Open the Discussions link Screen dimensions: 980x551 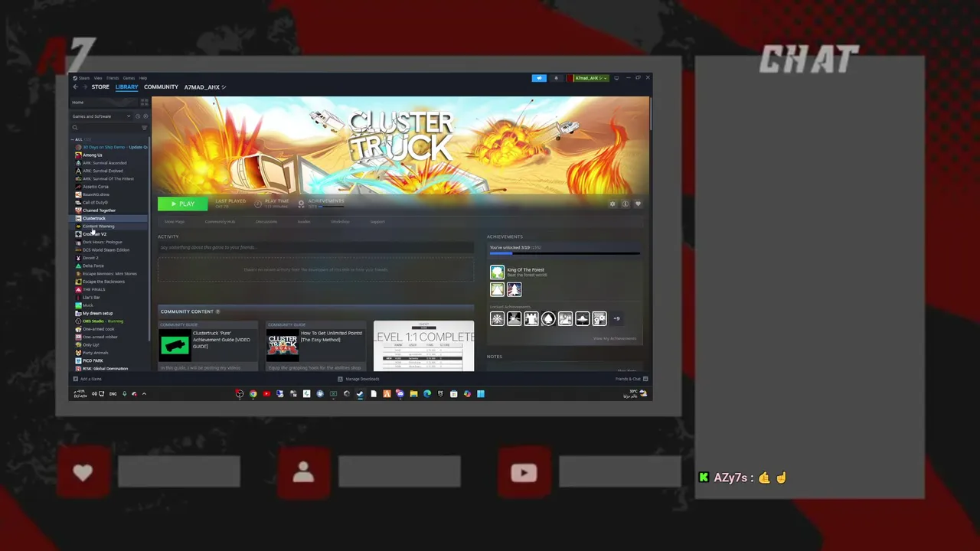(266, 222)
